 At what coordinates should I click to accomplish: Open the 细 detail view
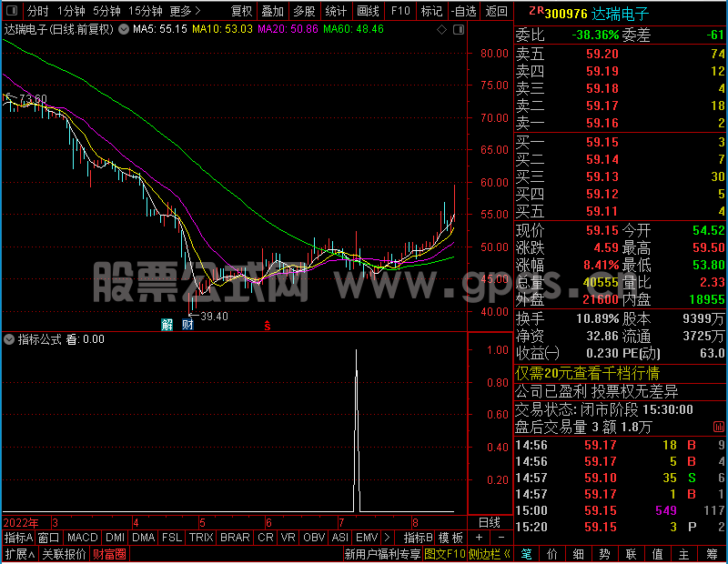coord(578,554)
